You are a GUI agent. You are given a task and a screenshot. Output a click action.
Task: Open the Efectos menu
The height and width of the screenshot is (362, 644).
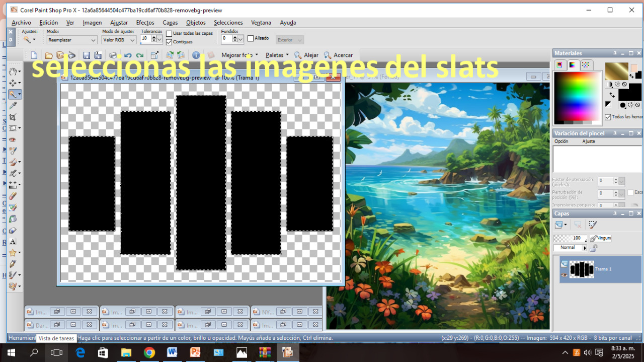pos(145,23)
